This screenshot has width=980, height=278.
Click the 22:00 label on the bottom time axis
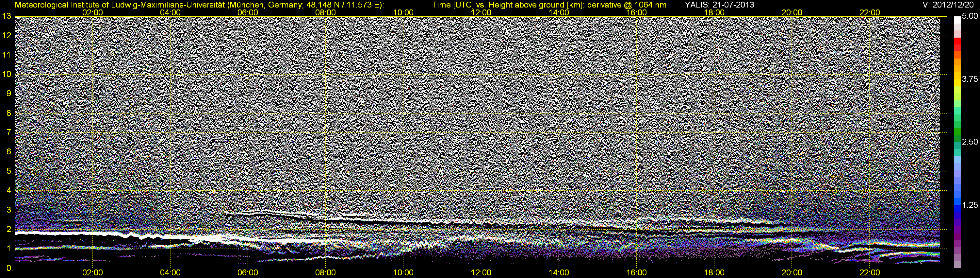coord(870,273)
